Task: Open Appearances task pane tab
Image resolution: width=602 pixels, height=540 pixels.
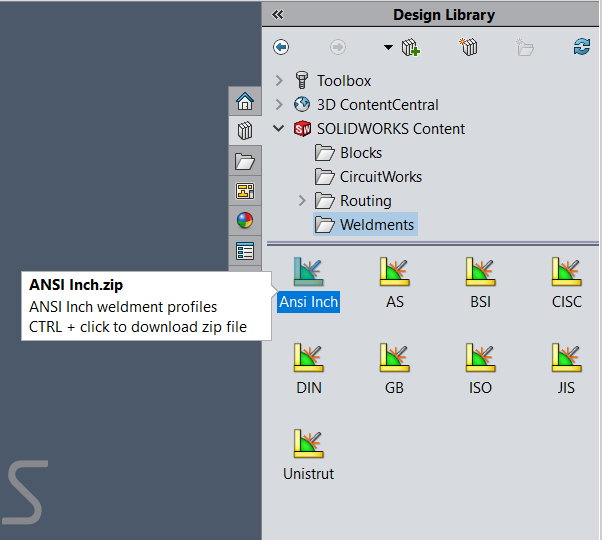Action: [x=245, y=220]
